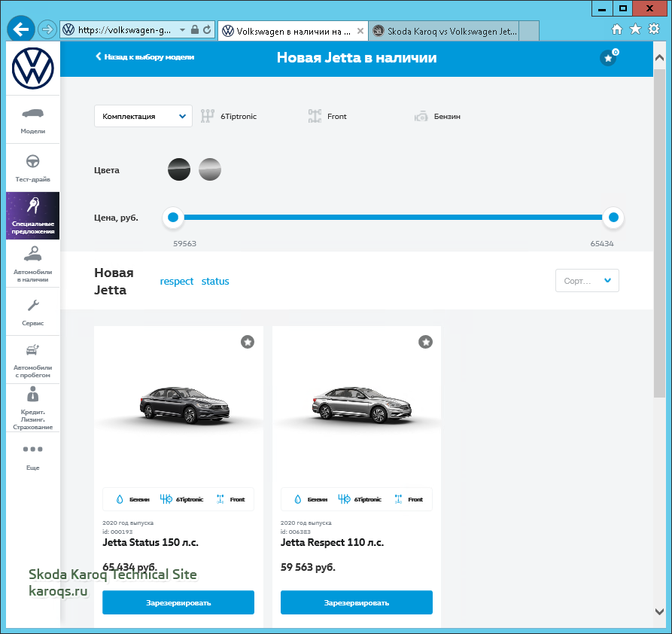The width and height of the screenshot is (672, 634).
Task: Expand the Комплектация dropdown
Action: (x=143, y=116)
